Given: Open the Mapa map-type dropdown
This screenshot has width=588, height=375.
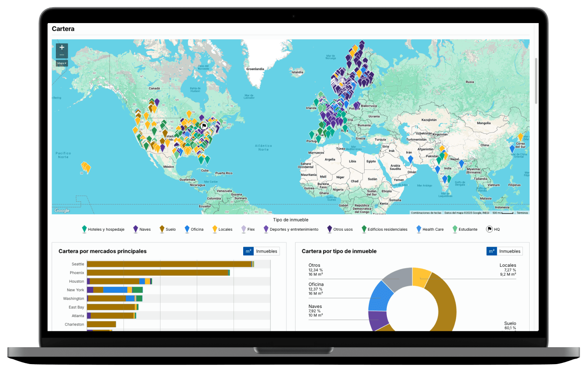Looking at the screenshot, I should [x=62, y=63].
